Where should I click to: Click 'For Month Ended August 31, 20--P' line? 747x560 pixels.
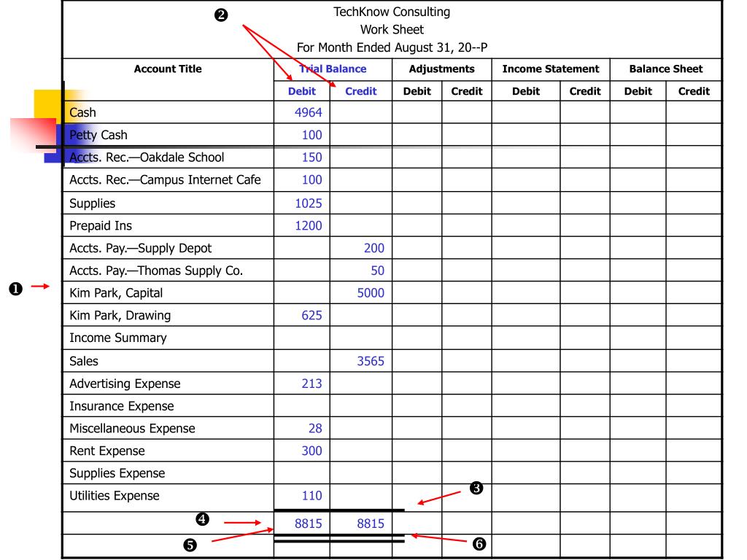pos(392,47)
